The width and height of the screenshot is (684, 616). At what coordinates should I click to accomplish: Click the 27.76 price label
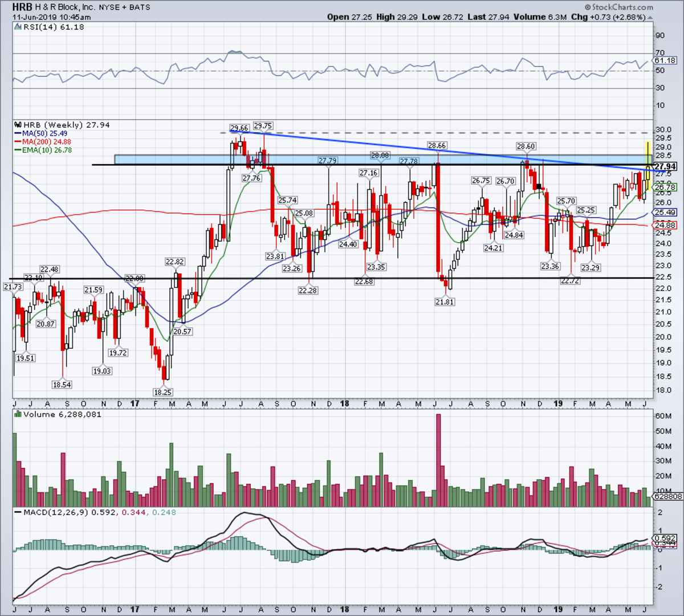pos(251,178)
